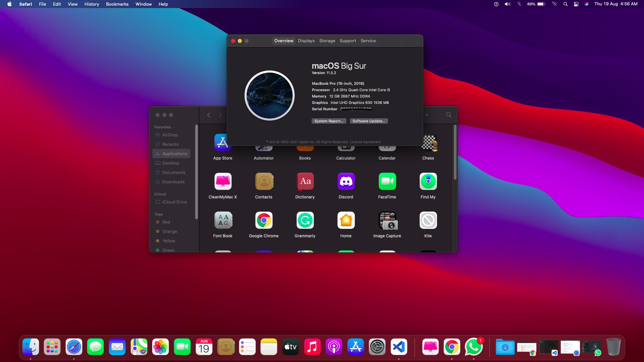Click Finder window search magnifier icon
The width and height of the screenshot is (644, 362).
tap(448, 115)
